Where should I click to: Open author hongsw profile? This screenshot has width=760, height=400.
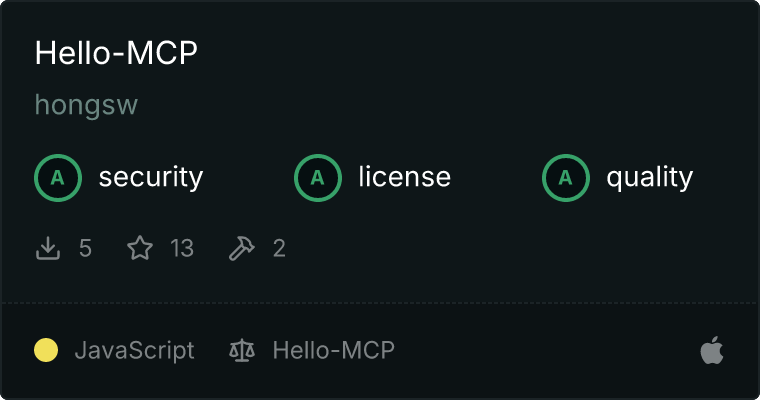pyautogui.click(x=86, y=105)
